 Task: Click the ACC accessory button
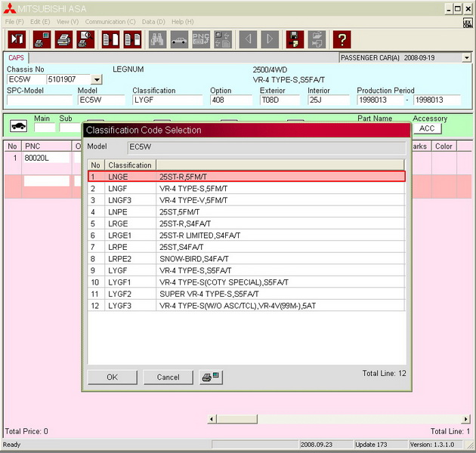point(427,128)
